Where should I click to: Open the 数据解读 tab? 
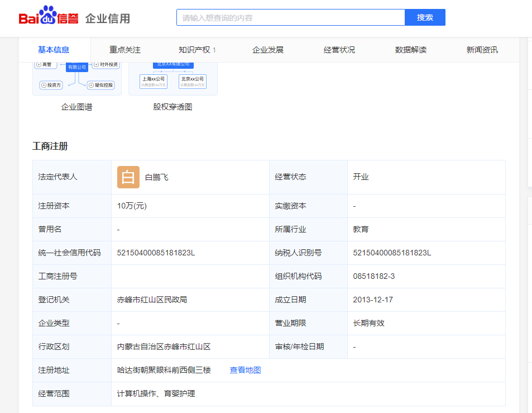click(411, 50)
